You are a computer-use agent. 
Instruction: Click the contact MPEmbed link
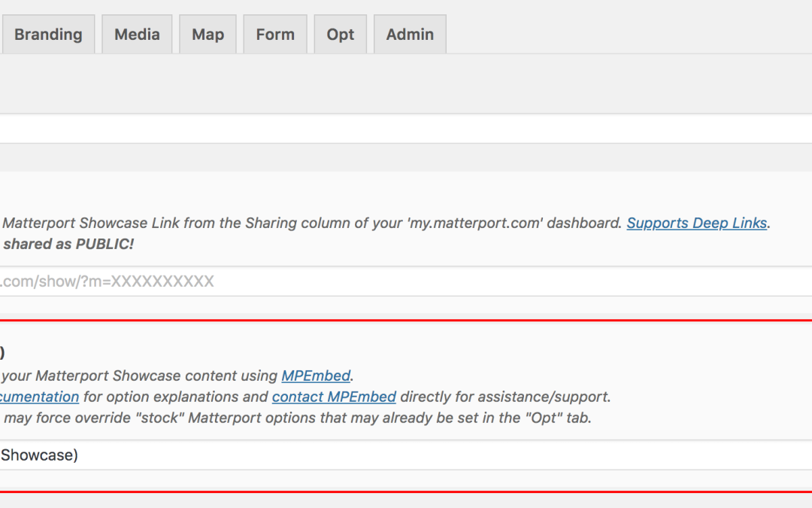click(334, 397)
